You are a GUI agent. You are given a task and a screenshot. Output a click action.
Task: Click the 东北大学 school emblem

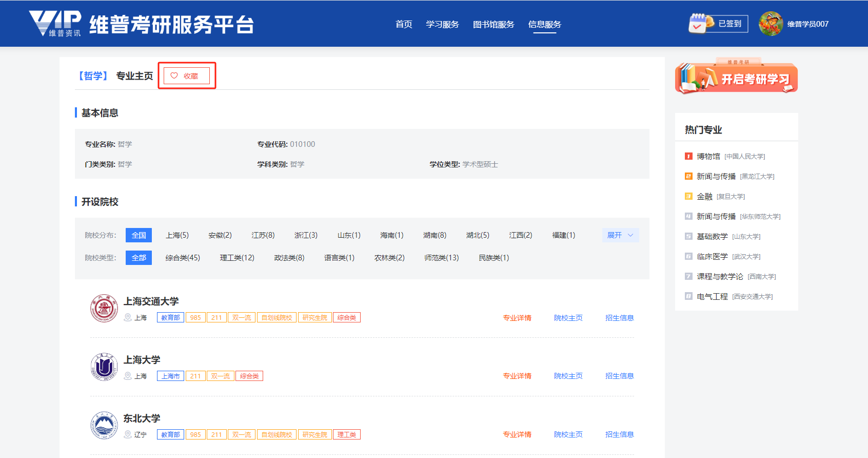point(104,425)
